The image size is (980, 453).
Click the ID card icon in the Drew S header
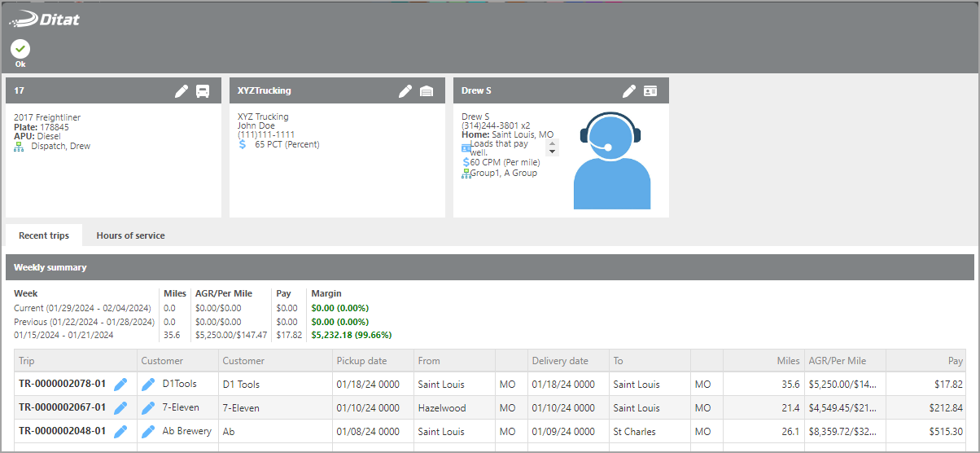pyautogui.click(x=650, y=91)
